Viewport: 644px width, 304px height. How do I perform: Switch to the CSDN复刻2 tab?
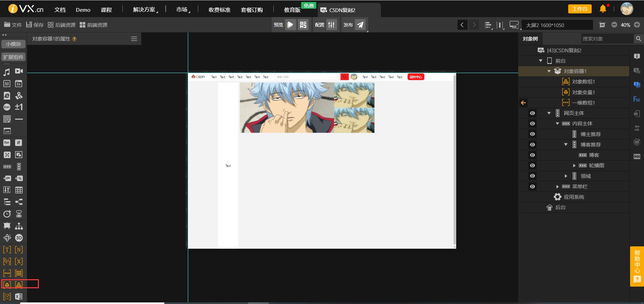tap(349, 10)
